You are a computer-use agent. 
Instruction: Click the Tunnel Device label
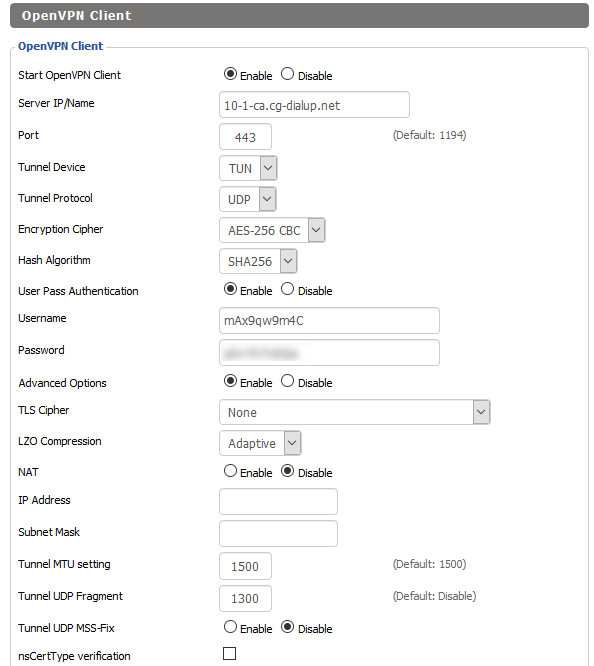point(52,167)
